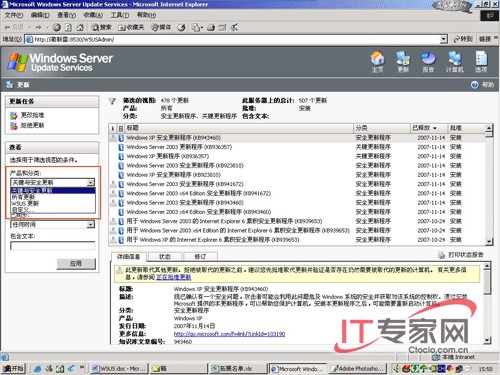Sort by the 分类 column header
The image size is (500, 375).
coord(382,128)
